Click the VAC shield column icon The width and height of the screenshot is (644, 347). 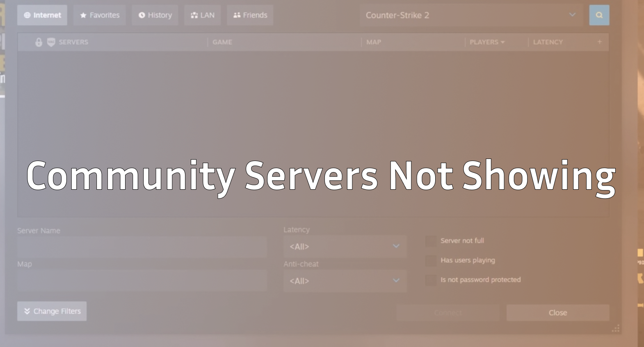click(x=51, y=42)
